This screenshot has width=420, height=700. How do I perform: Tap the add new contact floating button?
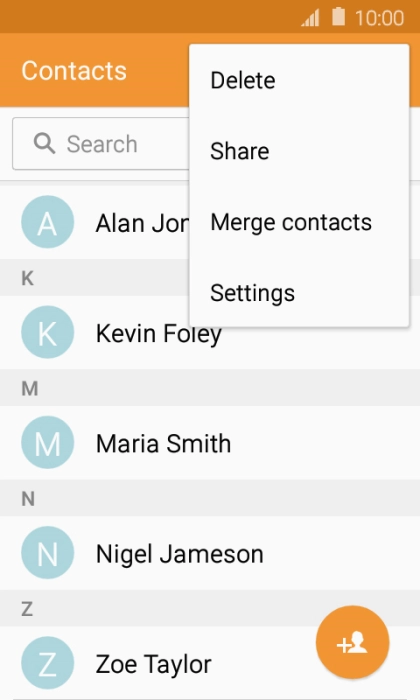(x=353, y=642)
